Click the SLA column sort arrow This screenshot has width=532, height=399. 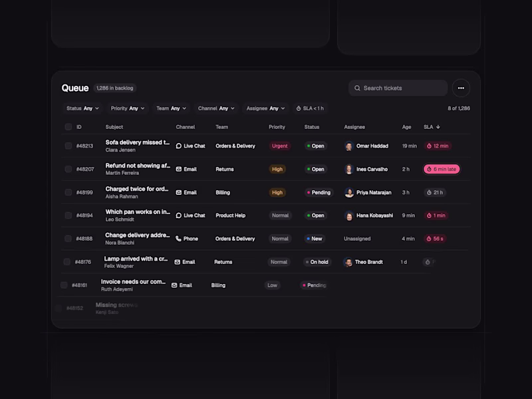coord(438,127)
